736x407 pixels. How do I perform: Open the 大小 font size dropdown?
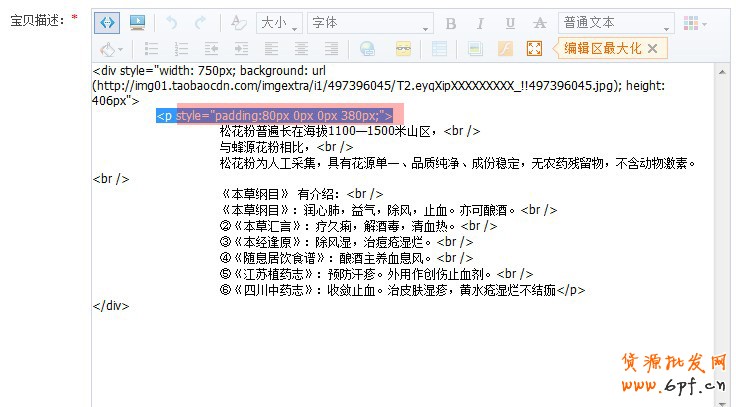coord(279,23)
